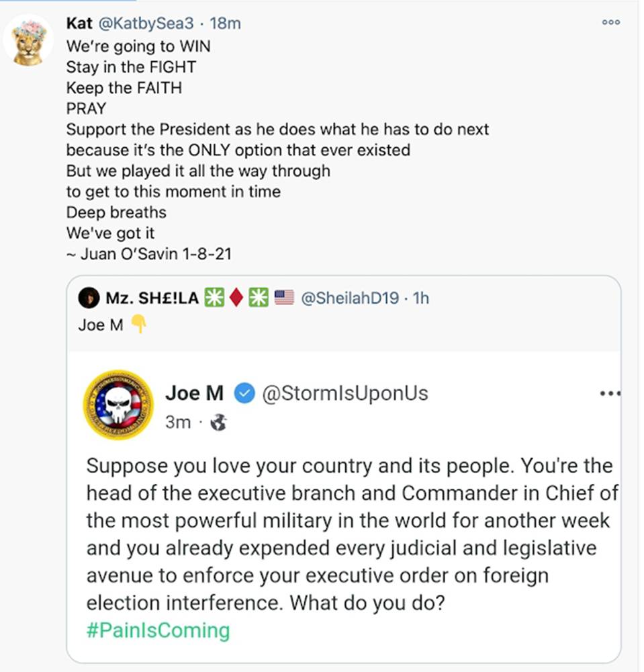
Task: Click the @KatbySea3 handle
Action: (146, 24)
